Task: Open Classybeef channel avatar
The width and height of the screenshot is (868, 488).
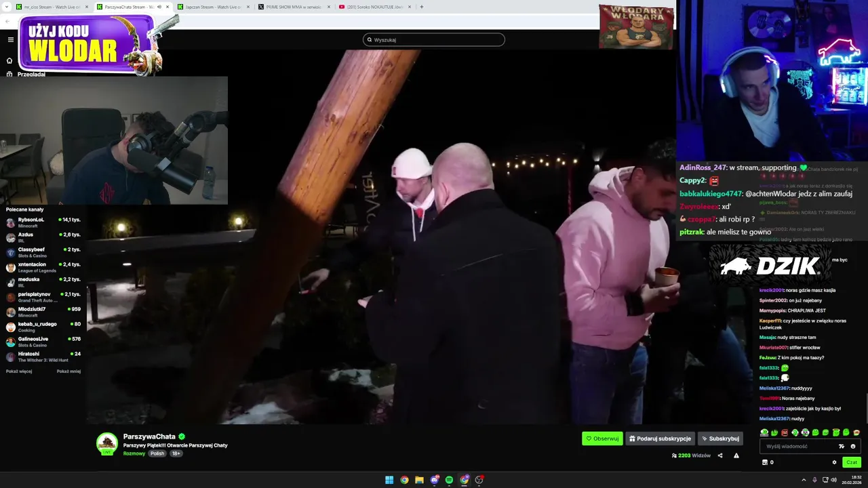Action: pos(10,252)
